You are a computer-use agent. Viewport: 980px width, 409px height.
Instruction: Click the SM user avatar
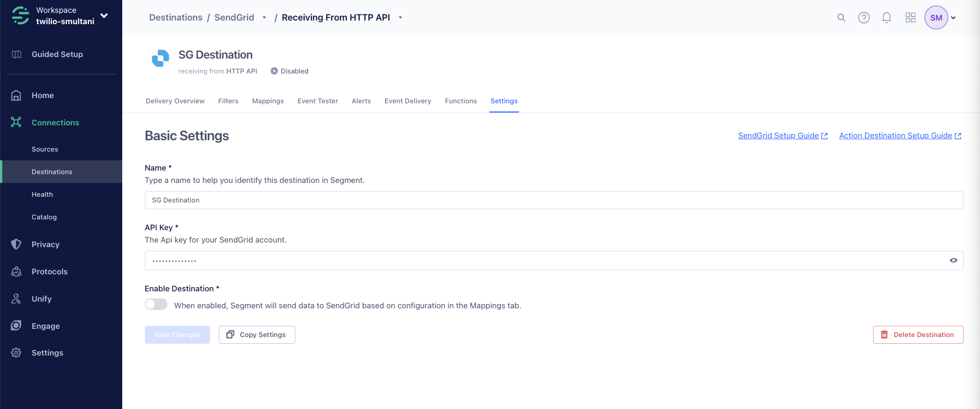(936, 17)
